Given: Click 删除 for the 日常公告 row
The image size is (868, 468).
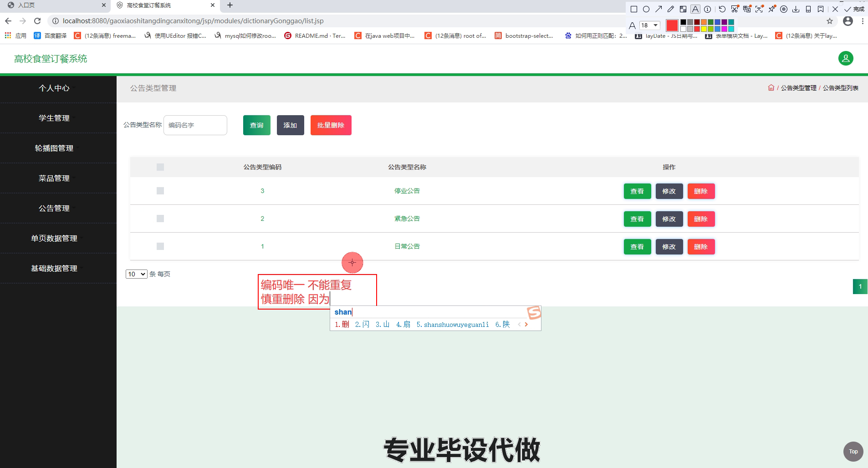Looking at the screenshot, I should point(701,247).
